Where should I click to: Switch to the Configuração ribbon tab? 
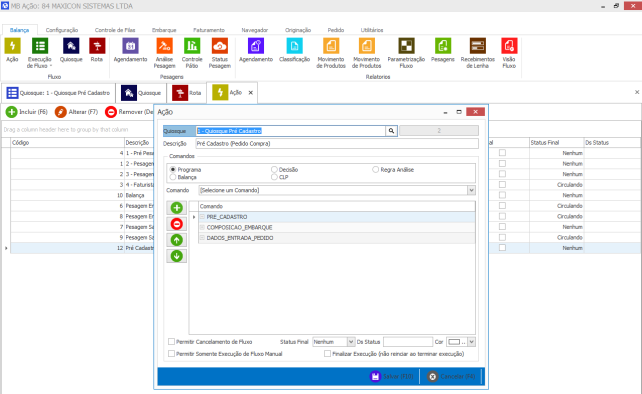62,30
